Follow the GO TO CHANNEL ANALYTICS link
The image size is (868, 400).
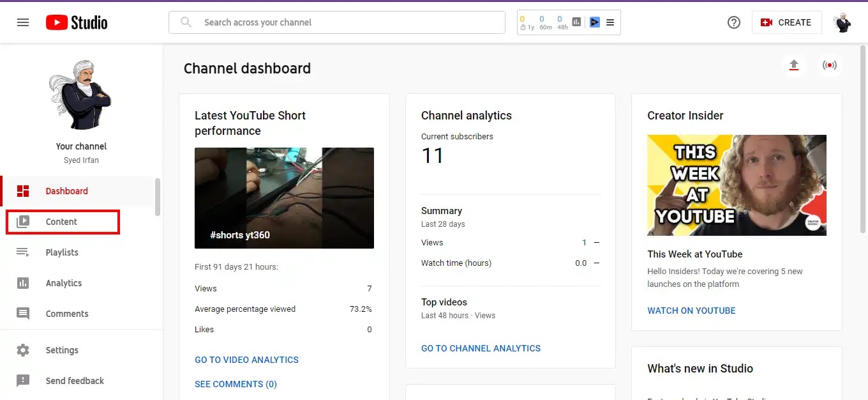pyautogui.click(x=481, y=348)
